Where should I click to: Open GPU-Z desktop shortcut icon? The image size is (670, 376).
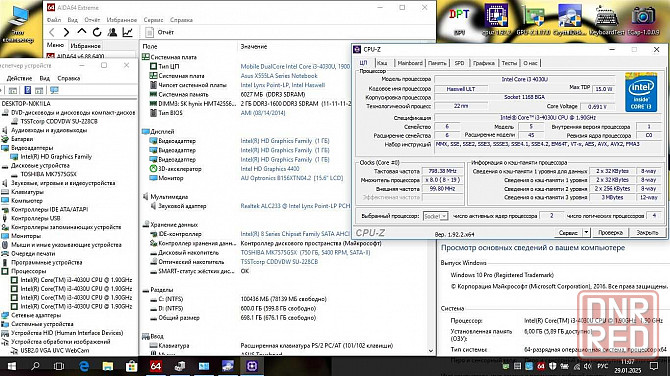[533, 20]
